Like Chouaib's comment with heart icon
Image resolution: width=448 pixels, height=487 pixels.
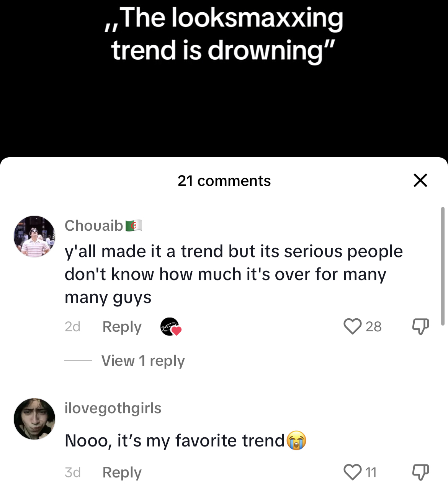[x=352, y=326]
